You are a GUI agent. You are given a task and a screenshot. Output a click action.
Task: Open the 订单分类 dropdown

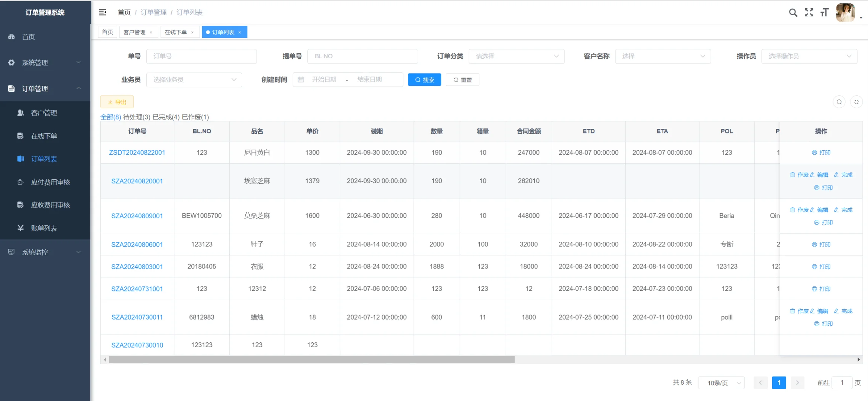(x=516, y=56)
